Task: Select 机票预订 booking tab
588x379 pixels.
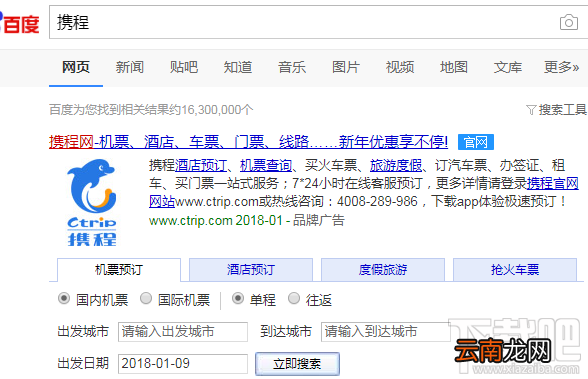Action: pos(119,270)
